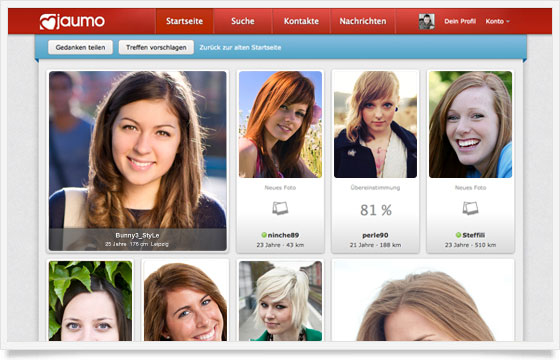Click the photo icon on ninche89's card
The image size is (560, 360).
(x=280, y=208)
